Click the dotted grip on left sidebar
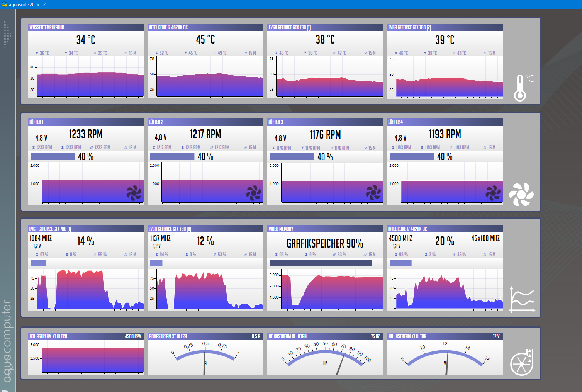The image size is (582, 392). tap(8, 34)
